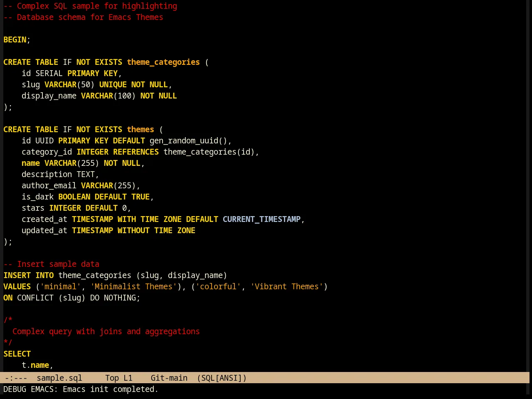The height and width of the screenshot is (399, 532).
Task: Click the buffer status dashes in mode line
Action: (16, 378)
